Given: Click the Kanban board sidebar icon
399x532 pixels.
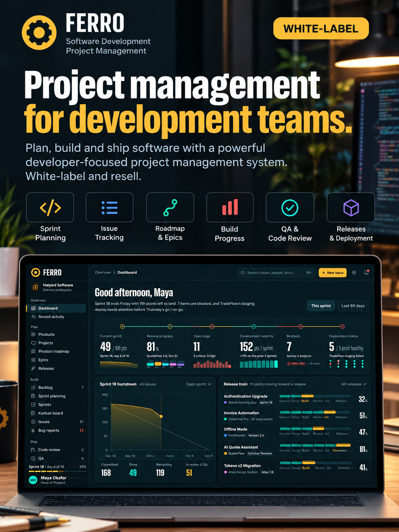Looking at the screenshot, I should [33, 413].
